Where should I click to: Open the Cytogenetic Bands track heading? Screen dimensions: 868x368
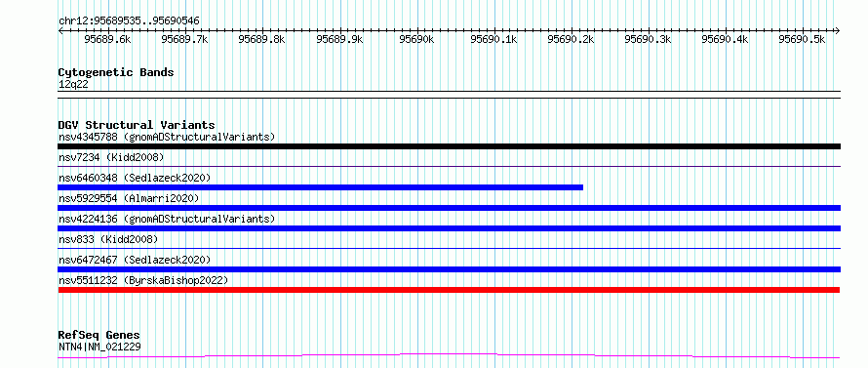click(116, 72)
